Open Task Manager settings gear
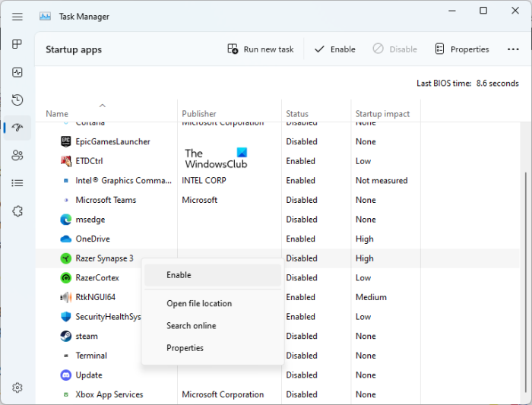 (x=17, y=388)
